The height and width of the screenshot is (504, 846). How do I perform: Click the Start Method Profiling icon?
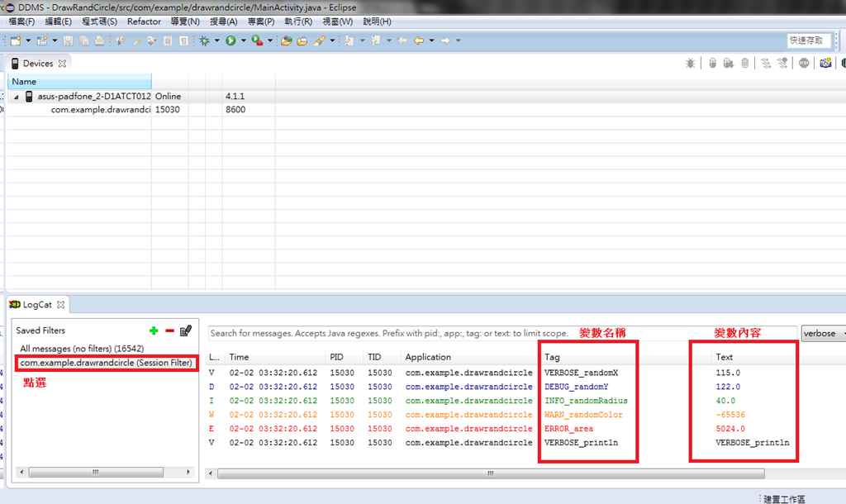click(782, 63)
